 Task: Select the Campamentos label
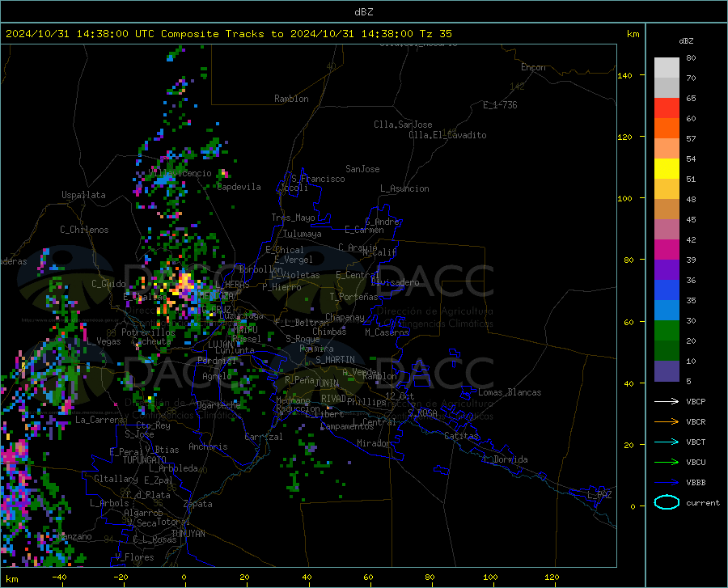click(x=347, y=426)
